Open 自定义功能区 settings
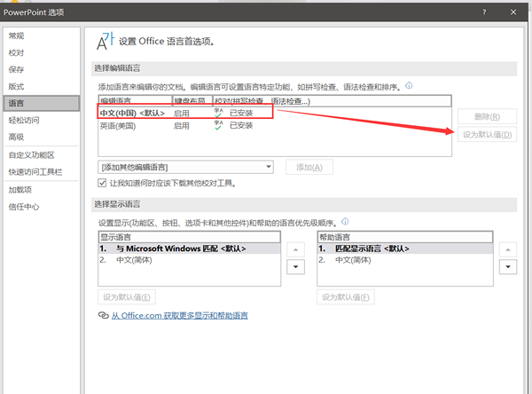This screenshot has height=394, width=532. 42,155
